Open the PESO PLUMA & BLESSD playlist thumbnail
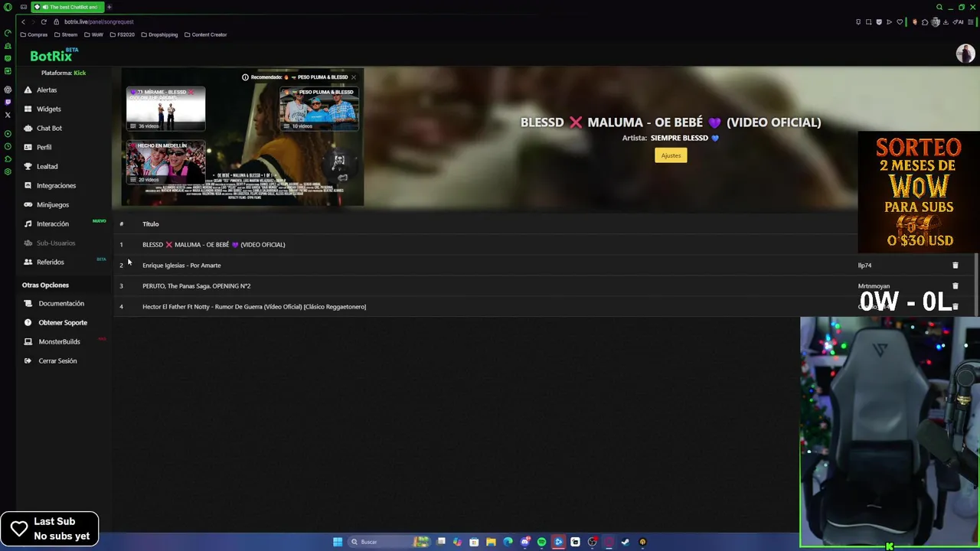This screenshot has height=551, width=980. [x=319, y=109]
